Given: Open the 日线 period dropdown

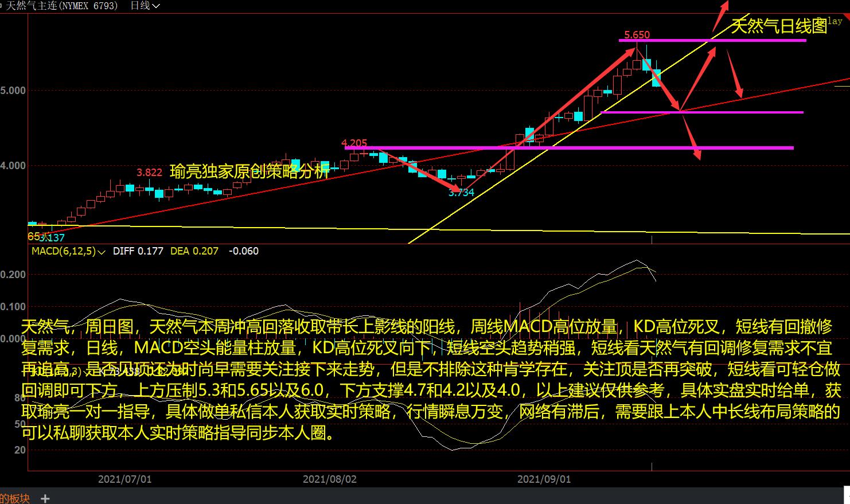Looking at the screenshot, I should click(x=145, y=6).
